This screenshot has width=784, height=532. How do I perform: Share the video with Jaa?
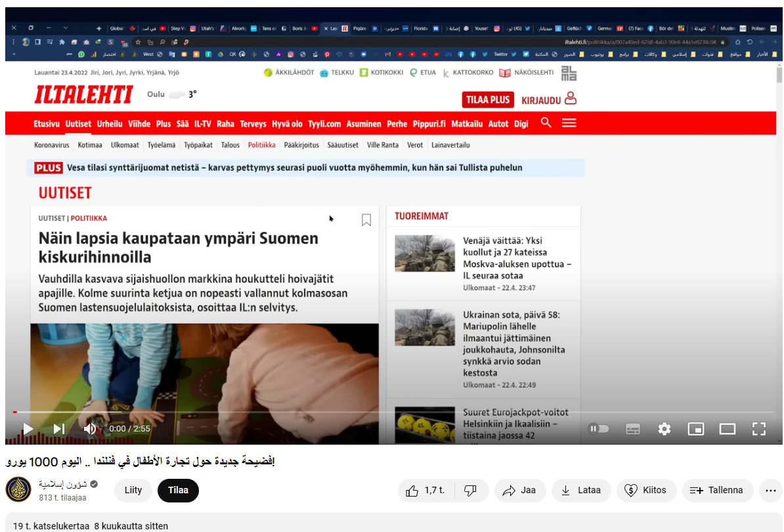tap(520, 491)
